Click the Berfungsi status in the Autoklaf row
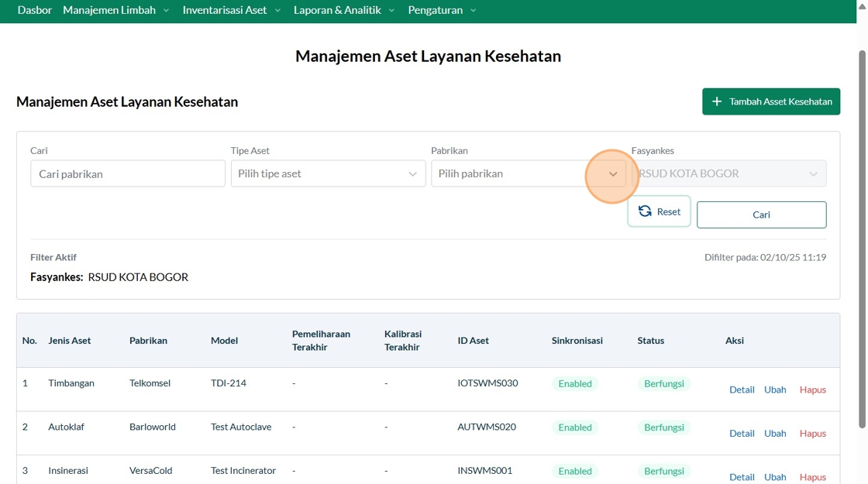 [663, 427]
